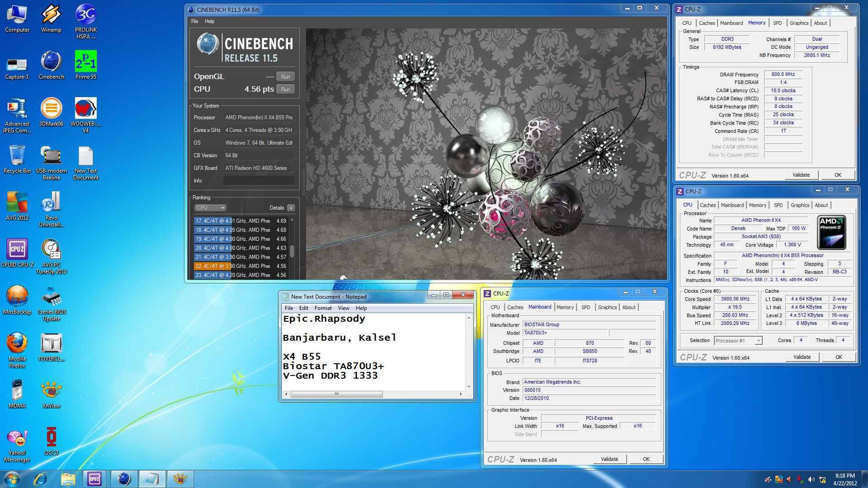Open the Processor #1 selection dropdown
This screenshot has height=488, width=868.
coord(738,341)
